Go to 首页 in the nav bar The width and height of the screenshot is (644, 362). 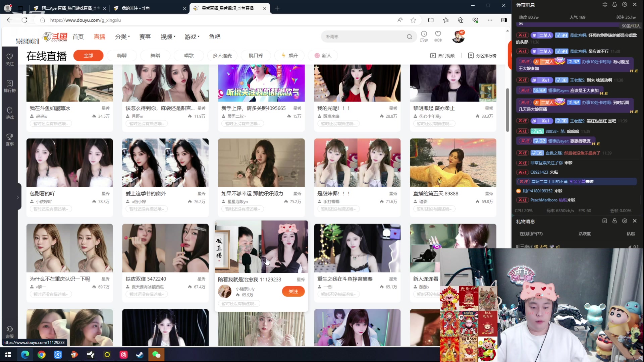[78, 37]
